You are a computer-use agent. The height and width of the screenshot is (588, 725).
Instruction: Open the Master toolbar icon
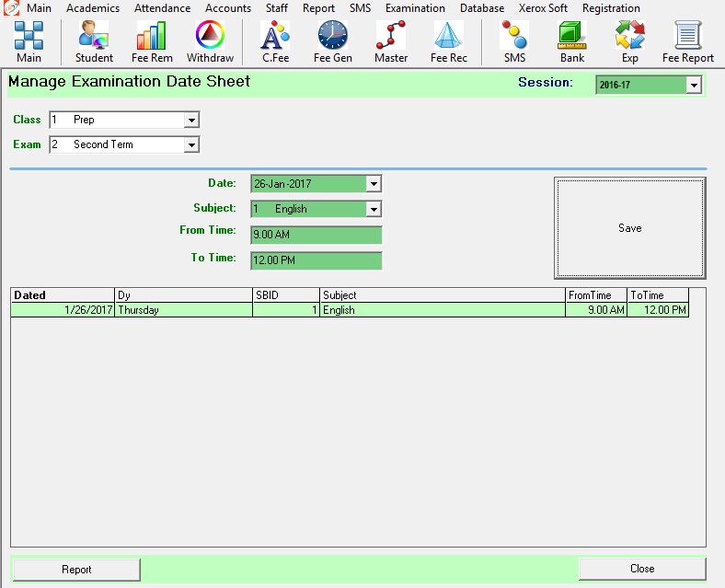391,42
